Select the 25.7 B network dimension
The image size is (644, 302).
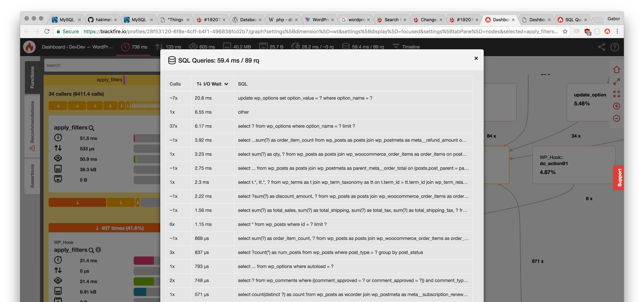point(271,47)
